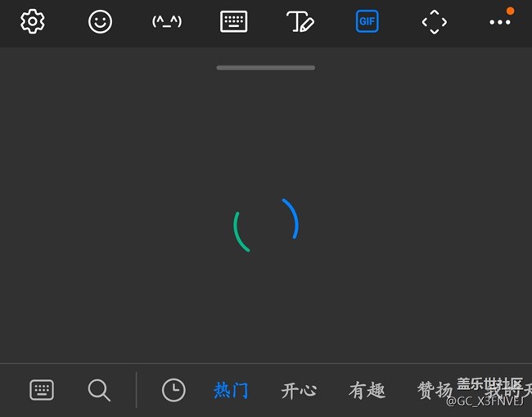Select the blue GIF panel icon

[367, 22]
